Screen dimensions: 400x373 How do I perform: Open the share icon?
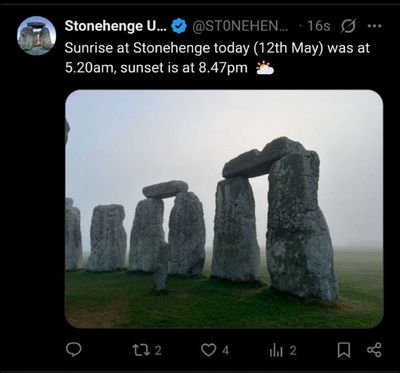point(374,350)
